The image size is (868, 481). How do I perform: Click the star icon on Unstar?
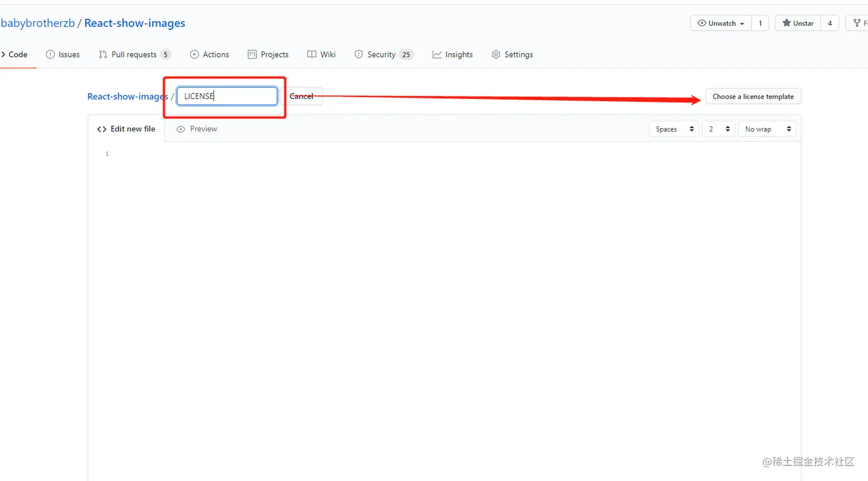click(786, 23)
